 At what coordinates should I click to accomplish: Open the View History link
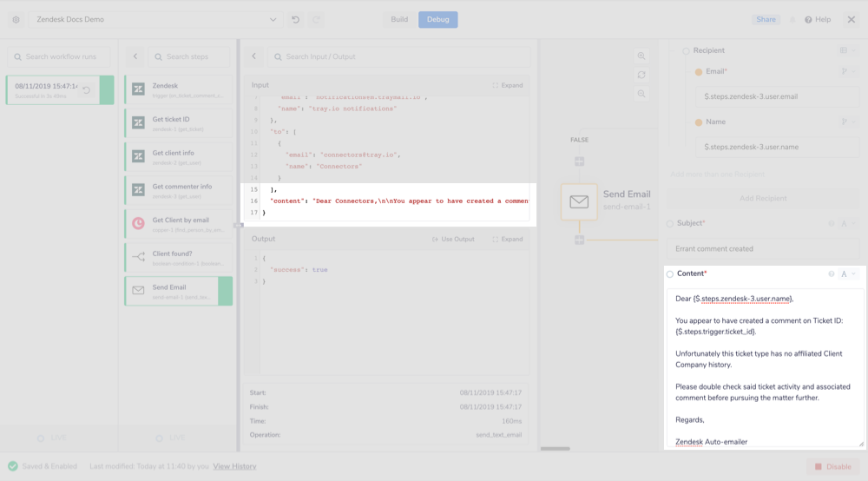234,466
